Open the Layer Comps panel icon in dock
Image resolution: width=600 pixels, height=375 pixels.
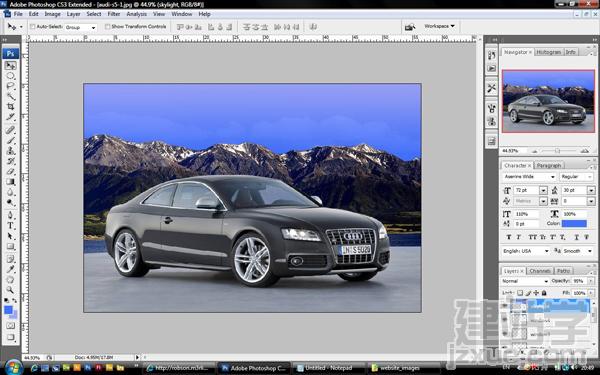point(491,141)
